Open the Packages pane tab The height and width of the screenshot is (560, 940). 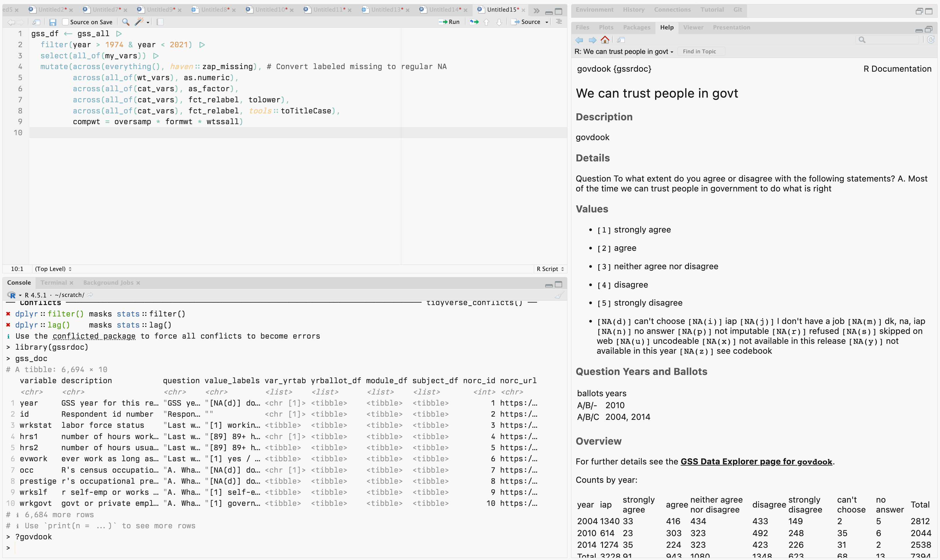tap(636, 28)
